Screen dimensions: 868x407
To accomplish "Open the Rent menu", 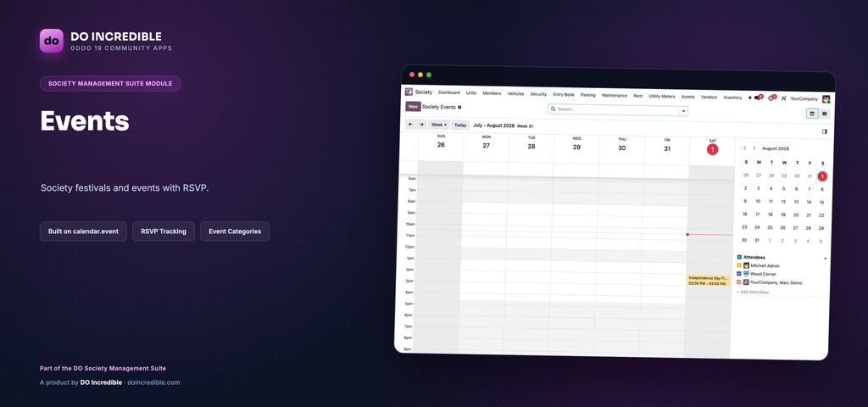I will (x=637, y=96).
